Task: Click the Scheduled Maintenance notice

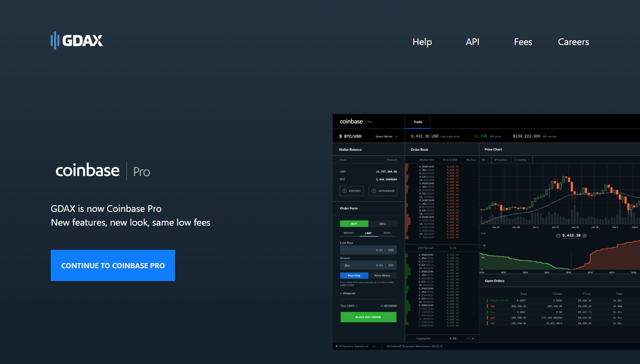Action: point(414,346)
